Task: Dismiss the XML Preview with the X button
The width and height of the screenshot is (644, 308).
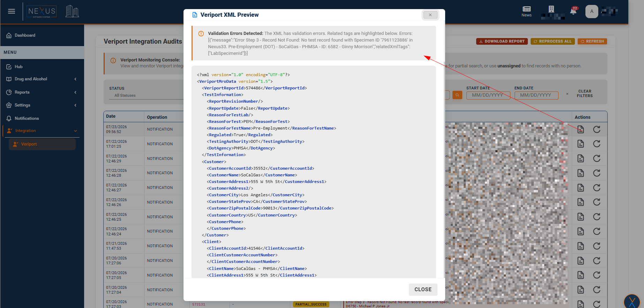Action: pos(430,15)
